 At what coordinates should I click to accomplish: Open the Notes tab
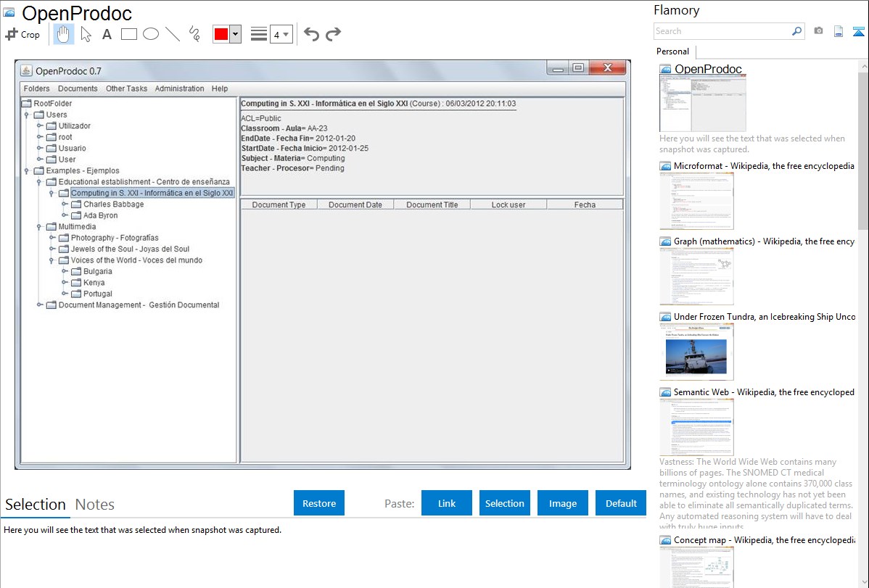[x=95, y=505]
